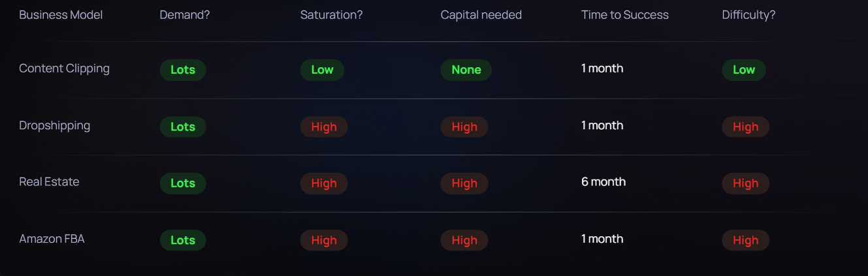Select the Capital needed column header
868x276 pixels.
481,15
